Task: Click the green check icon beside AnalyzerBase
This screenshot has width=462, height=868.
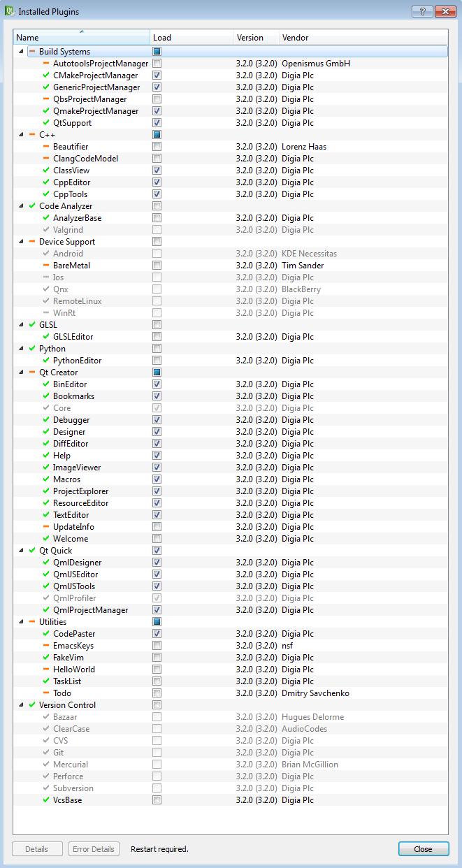Action: [46, 218]
